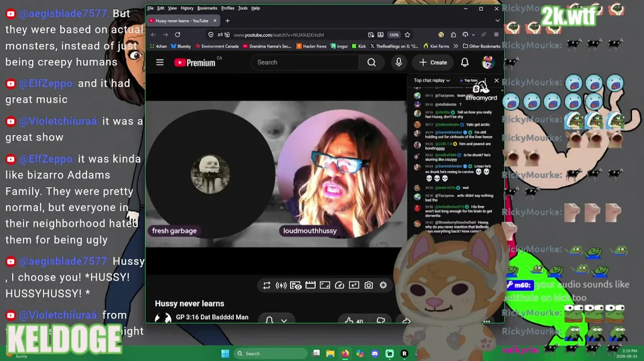This screenshot has height=361, width=644.
Task: Open the YouTube guide hamburger menu
Action: (160, 62)
